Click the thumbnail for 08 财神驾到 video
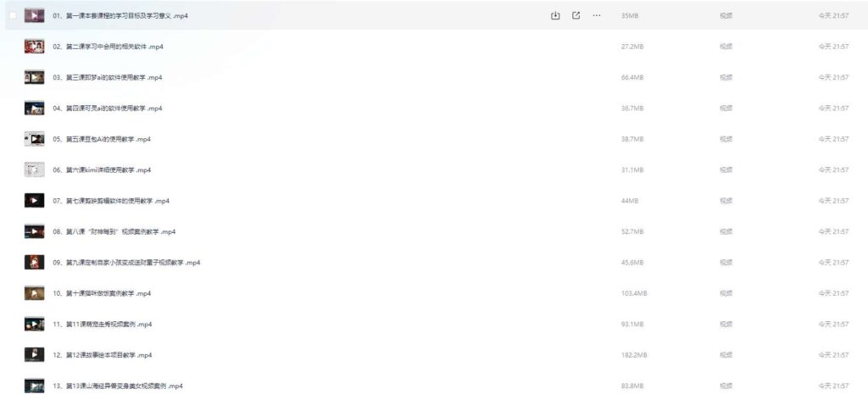868x400 pixels. coord(34,231)
